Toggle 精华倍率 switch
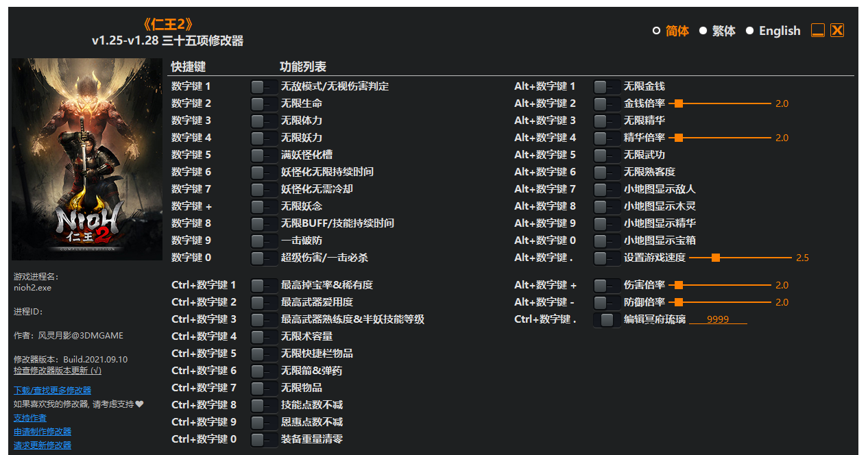Viewport: 868px width, 455px height. 607,138
